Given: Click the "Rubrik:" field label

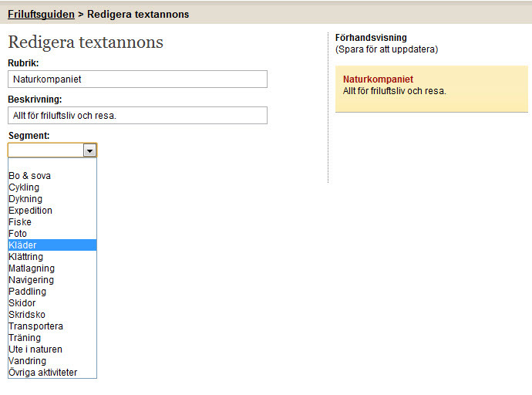Looking at the screenshot, I should click(23, 62).
